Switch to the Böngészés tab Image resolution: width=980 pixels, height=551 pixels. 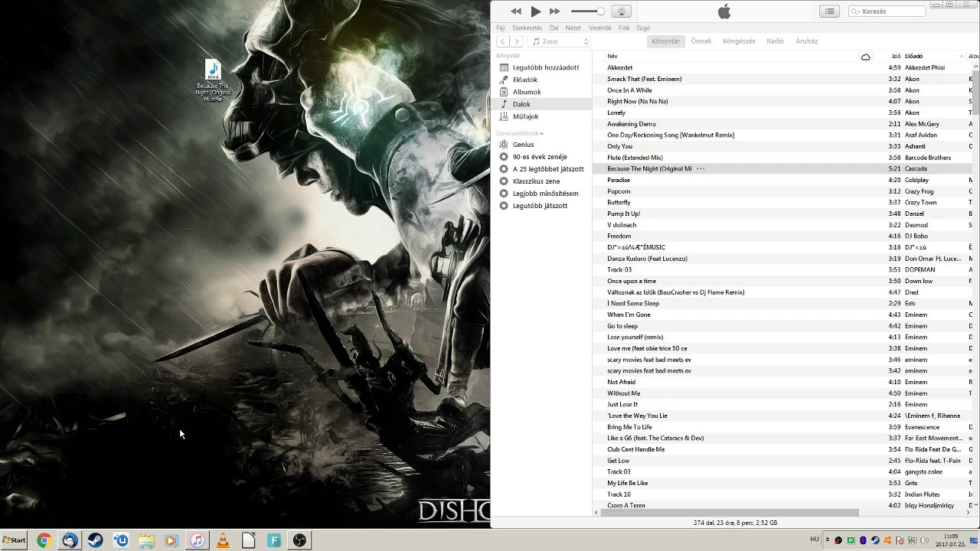[739, 41]
